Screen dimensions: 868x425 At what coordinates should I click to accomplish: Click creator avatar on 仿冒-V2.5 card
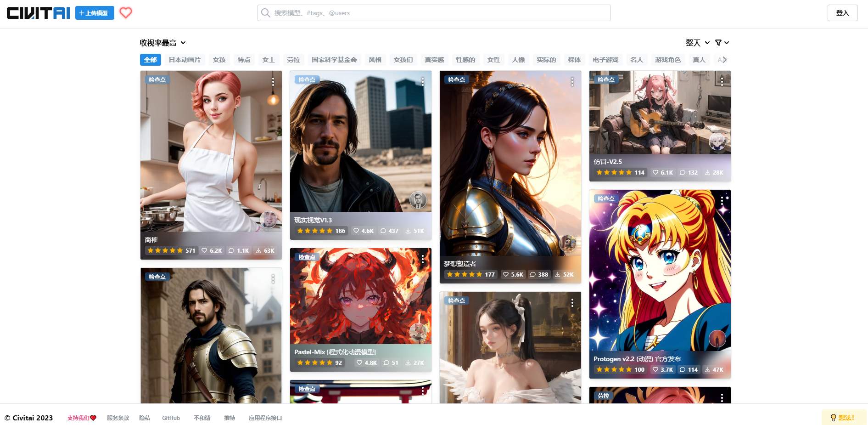(717, 141)
